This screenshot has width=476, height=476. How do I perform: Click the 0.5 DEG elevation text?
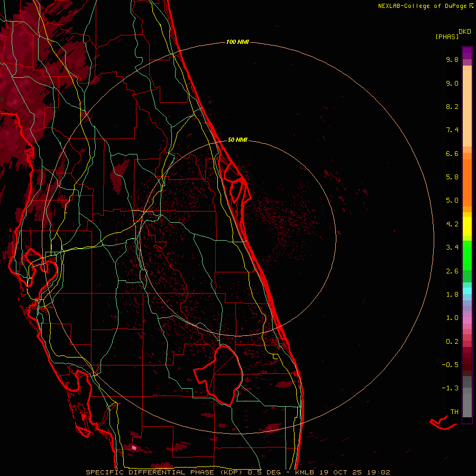pos(264,472)
